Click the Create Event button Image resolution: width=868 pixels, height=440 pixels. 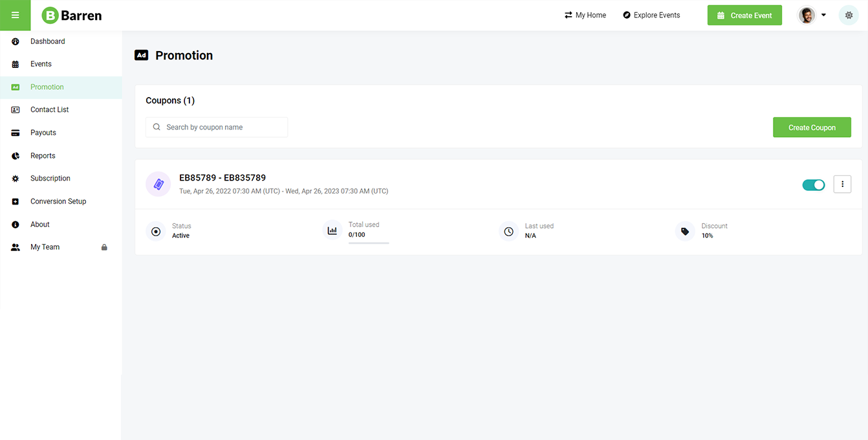point(744,16)
